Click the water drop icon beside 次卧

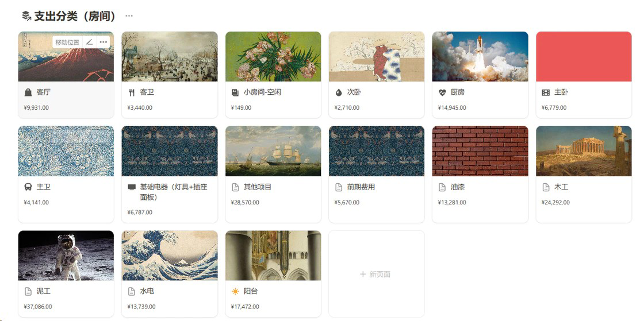click(339, 92)
